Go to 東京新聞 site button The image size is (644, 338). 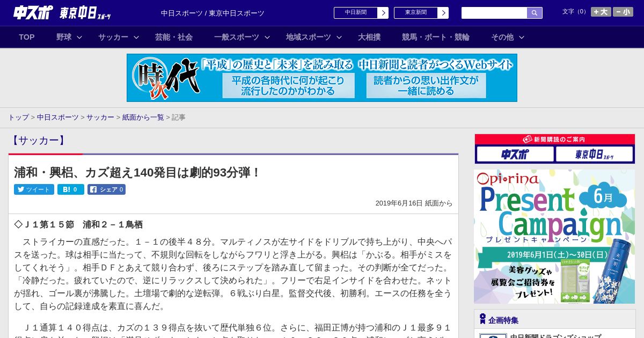(x=416, y=13)
